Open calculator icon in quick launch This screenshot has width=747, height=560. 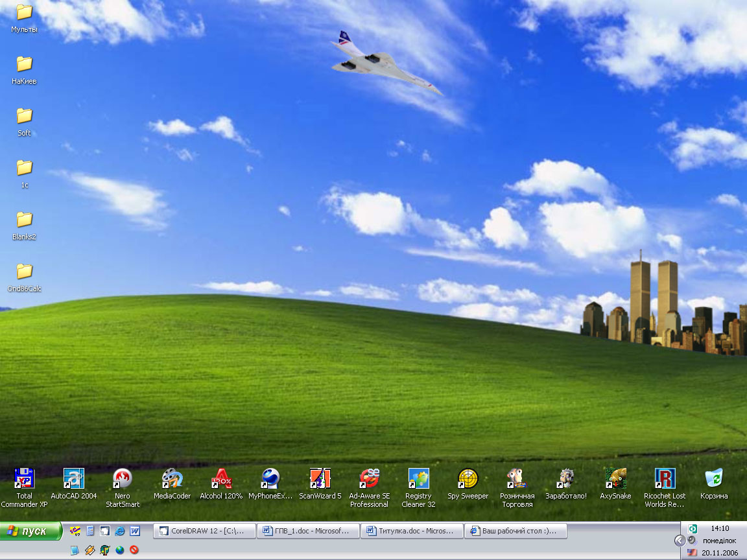90,530
